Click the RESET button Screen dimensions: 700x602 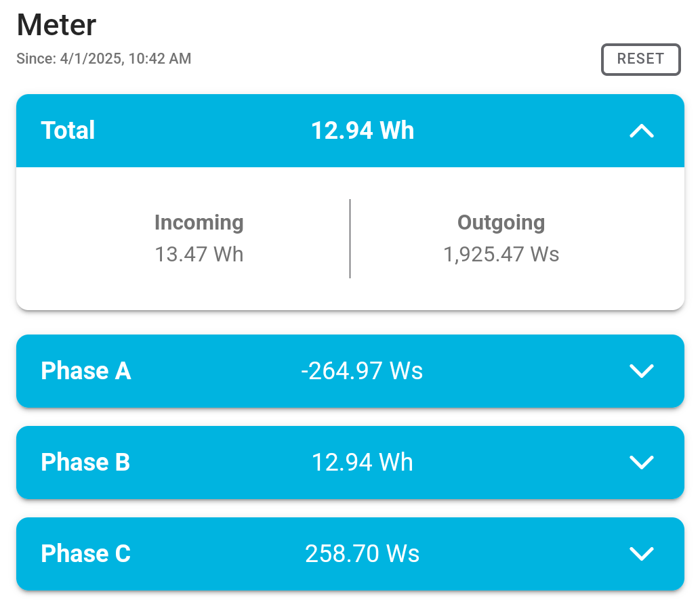coord(640,59)
